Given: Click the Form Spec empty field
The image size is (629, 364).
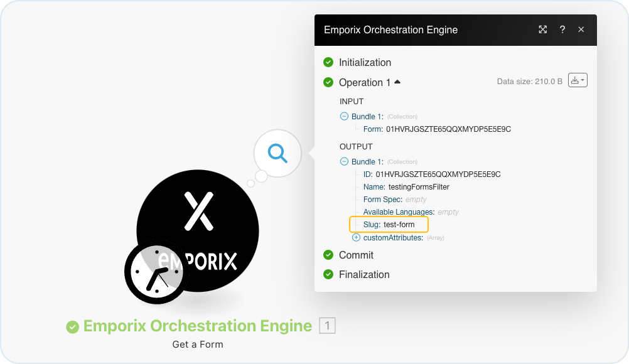Looking at the screenshot, I should (x=416, y=199).
